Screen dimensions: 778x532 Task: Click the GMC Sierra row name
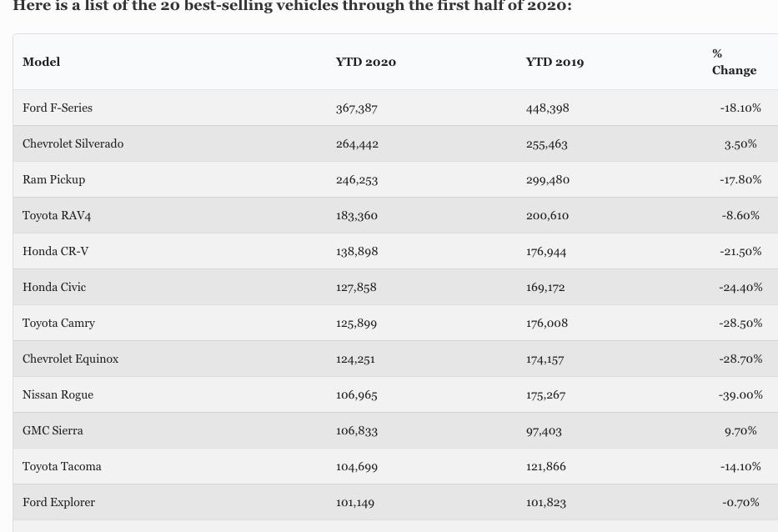[53, 430]
